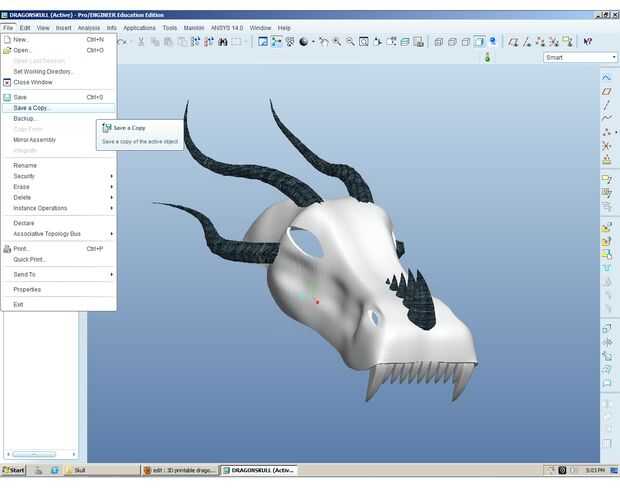Click the Refit model to screen icon

click(364, 42)
